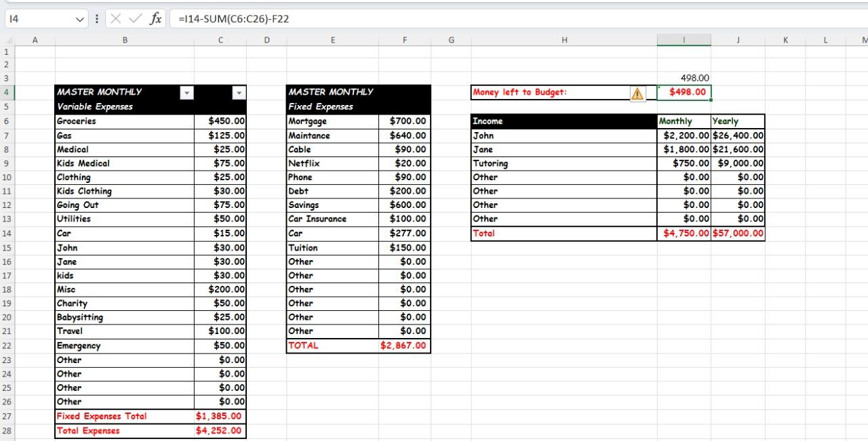868x441 pixels.
Task: Select the Total Expenses label
Action: (x=125, y=431)
